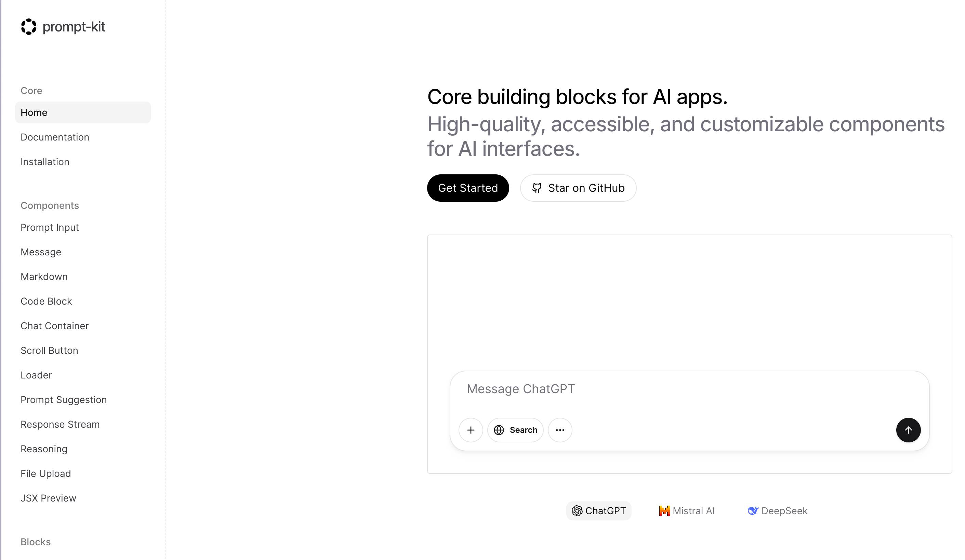The image size is (965, 560).
Task: Open the Markdown component page
Action: click(44, 276)
